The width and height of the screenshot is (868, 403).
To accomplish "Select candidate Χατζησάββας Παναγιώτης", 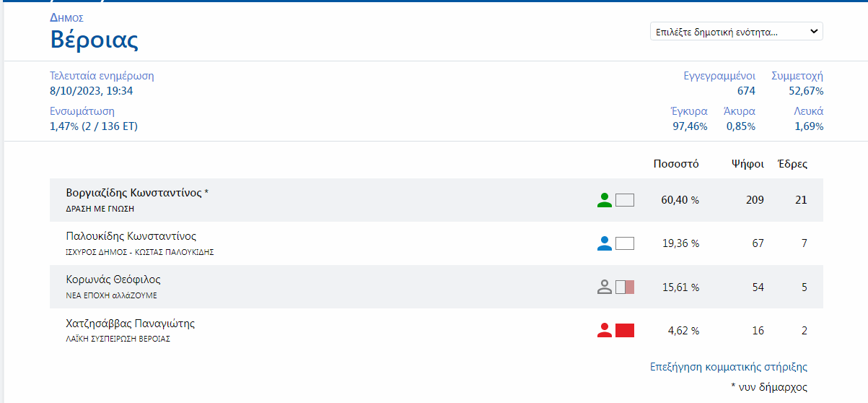I will pos(131,323).
